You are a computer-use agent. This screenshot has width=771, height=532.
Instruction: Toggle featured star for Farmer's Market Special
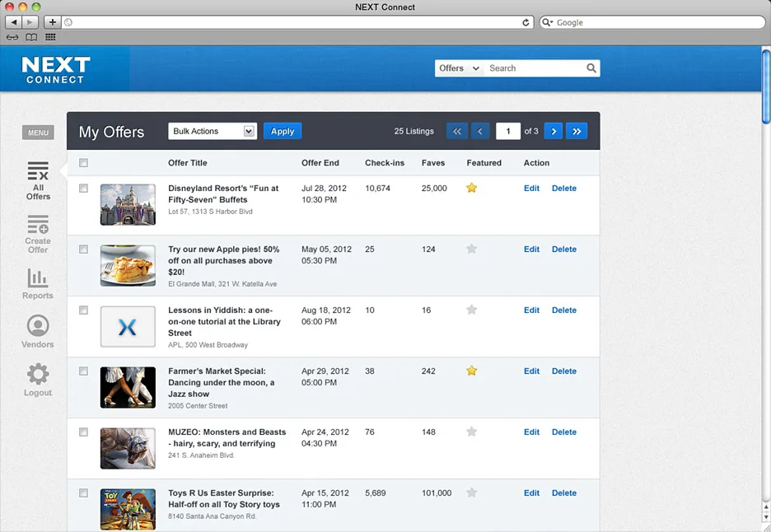tap(471, 371)
